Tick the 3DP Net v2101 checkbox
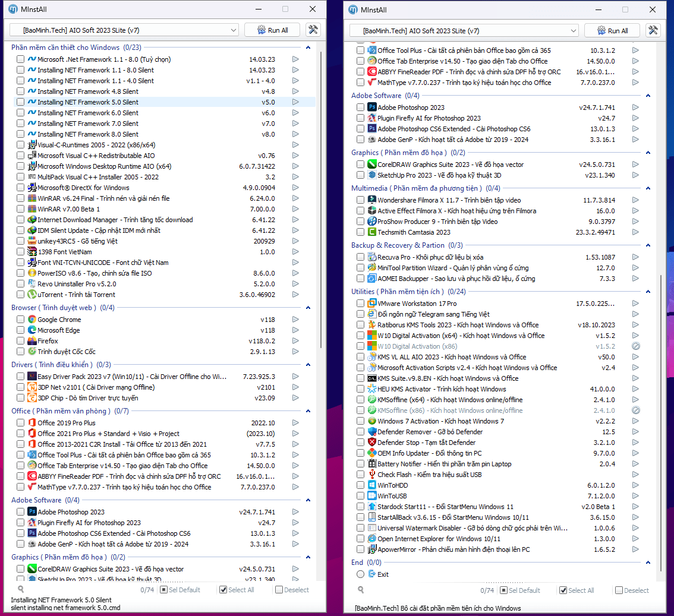 20,387
